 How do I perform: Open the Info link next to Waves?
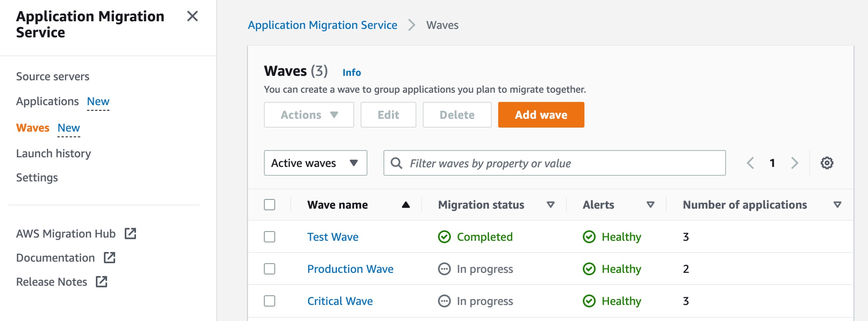click(x=352, y=72)
